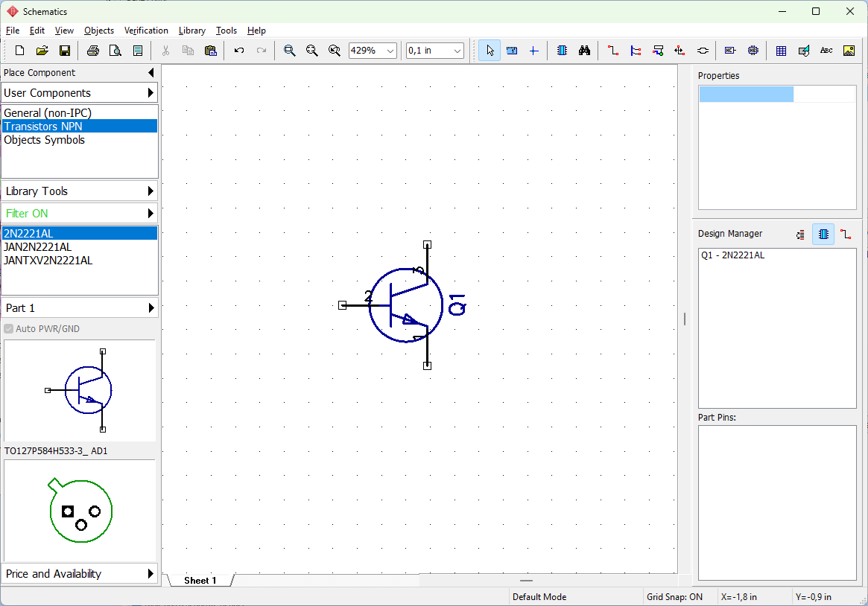Open the Verification menu
The width and height of the screenshot is (868, 606).
pos(146,31)
